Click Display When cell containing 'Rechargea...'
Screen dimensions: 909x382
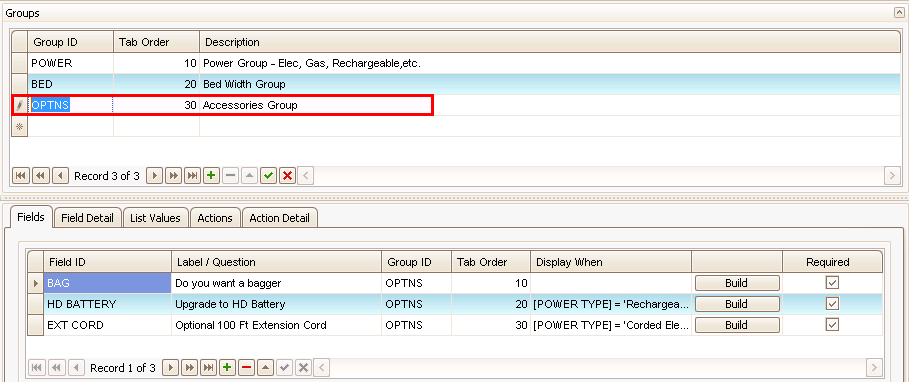pyautogui.click(x=611, y=304)
